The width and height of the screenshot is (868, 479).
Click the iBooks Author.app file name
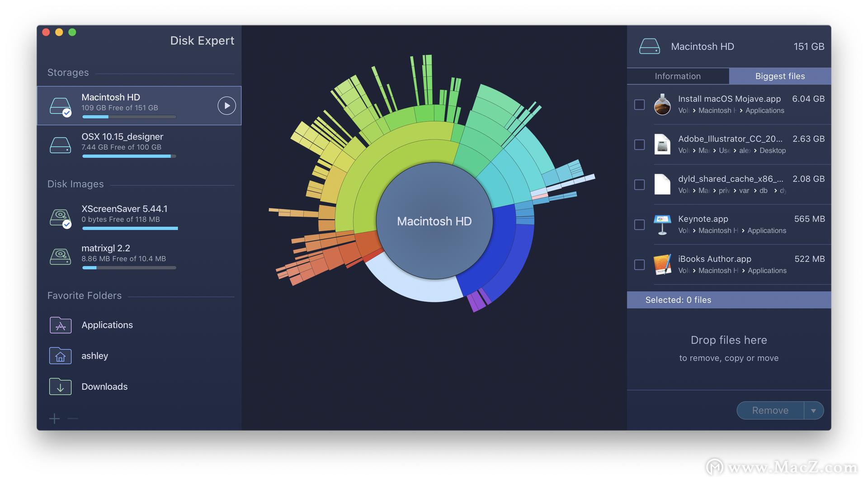tap(715, 259)
